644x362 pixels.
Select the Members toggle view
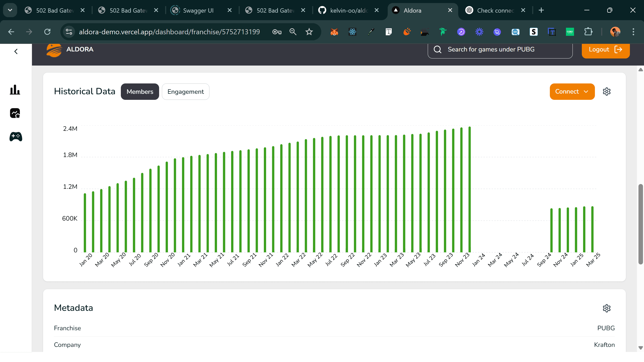coord(140,92)
